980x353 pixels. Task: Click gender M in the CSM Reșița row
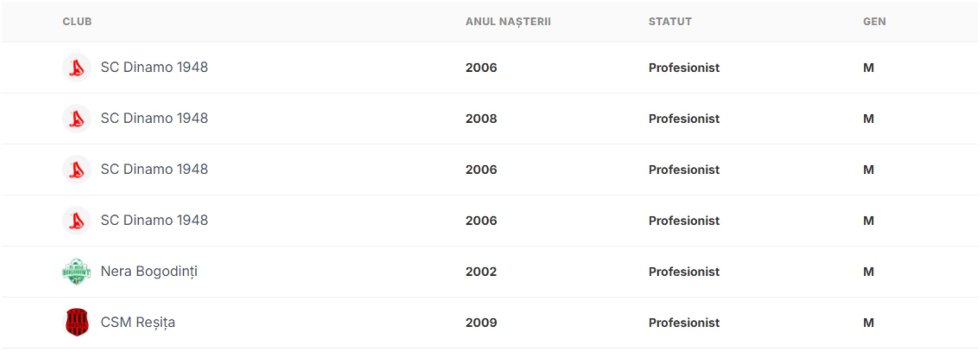click(x=868, y=322)
